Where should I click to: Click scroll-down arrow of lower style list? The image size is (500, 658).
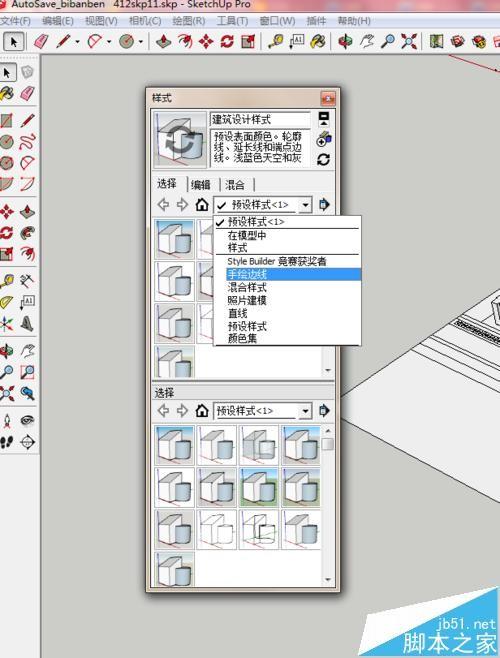[328, 580]
